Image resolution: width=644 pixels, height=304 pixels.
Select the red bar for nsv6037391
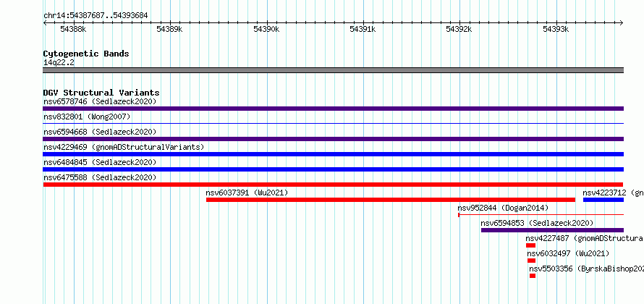pyautogui.click(x=391, y=200)
